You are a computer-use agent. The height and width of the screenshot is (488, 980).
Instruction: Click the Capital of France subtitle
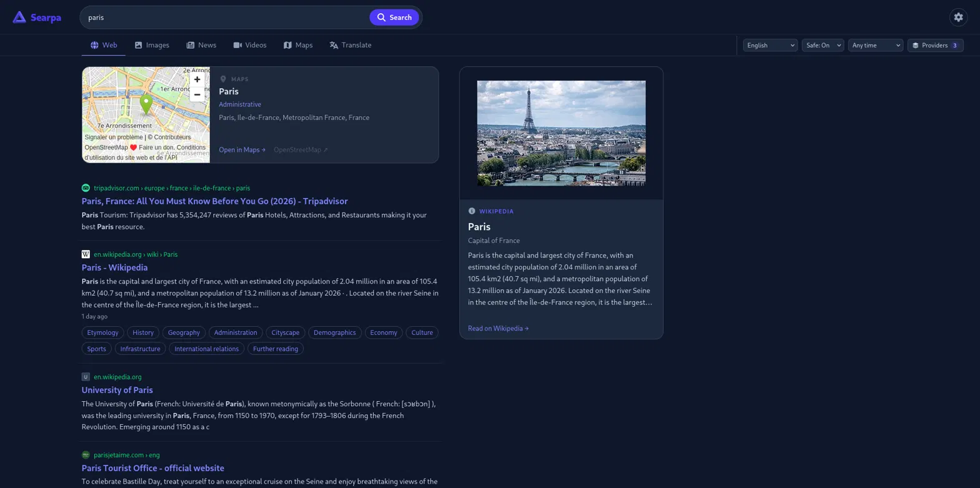click(x=494, y=241)
